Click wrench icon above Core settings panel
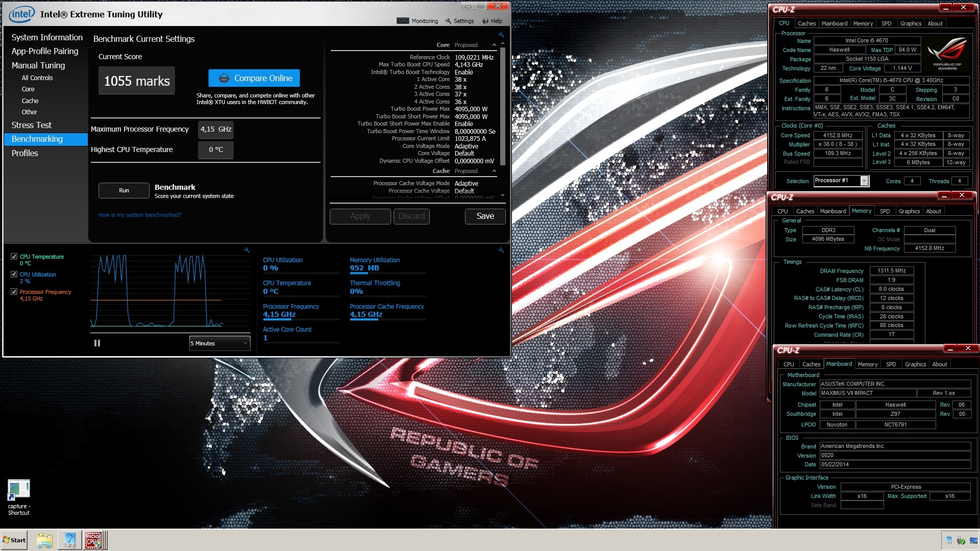Image resolution: width=980 pixels, height=551 pixels. pos(501,35)
